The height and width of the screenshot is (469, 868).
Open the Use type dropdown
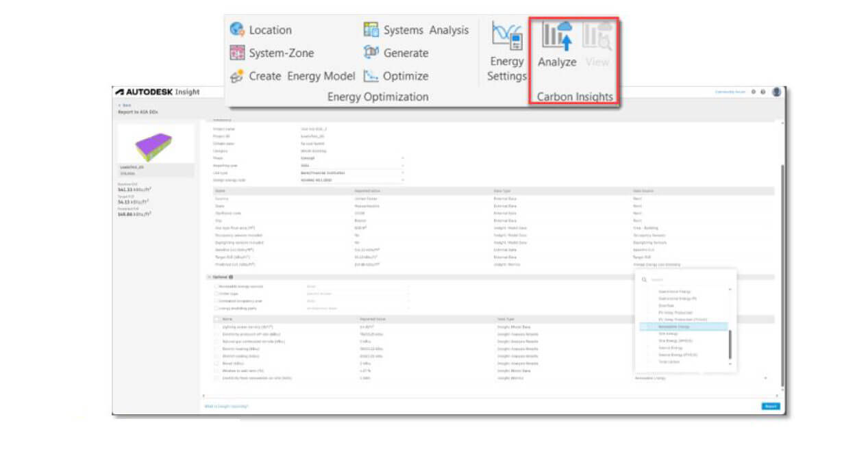354,173
